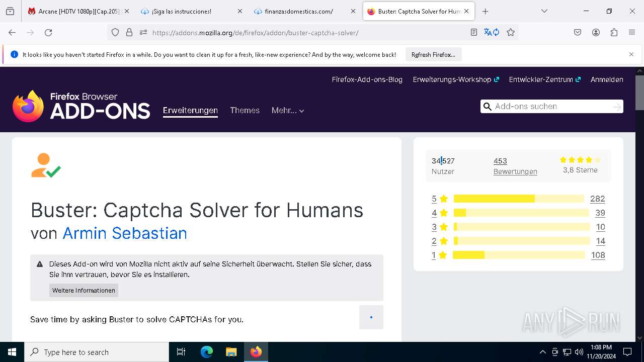The image size is (644, 362).
Task: Go back to the previous page
Action: tap(12, 32)
